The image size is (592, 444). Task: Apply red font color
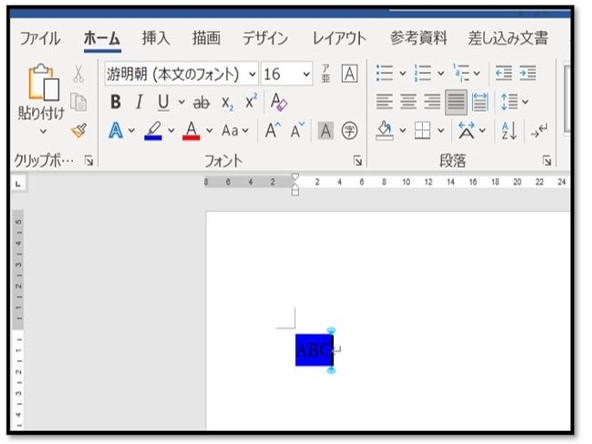191,131
